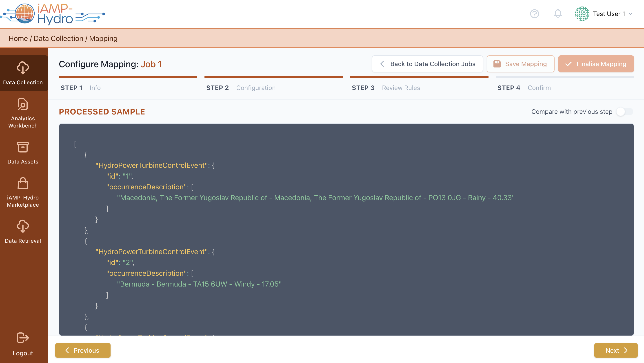Open the help question mark icon
Image resolution: width=644 pixels, height=363 pixels.
[534, 14]
